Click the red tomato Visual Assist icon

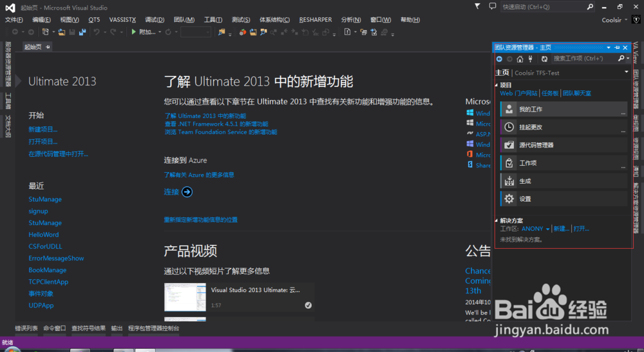coord(243,32)
